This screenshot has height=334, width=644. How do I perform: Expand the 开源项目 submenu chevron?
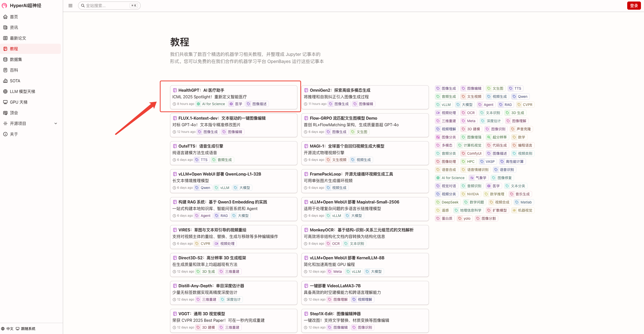coord(56,123)
